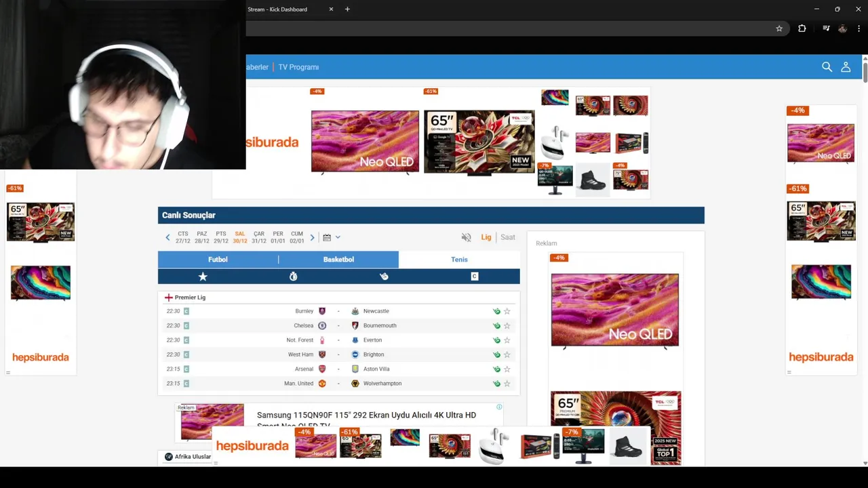Open the Chrome profile avatar

click(842, 28)
